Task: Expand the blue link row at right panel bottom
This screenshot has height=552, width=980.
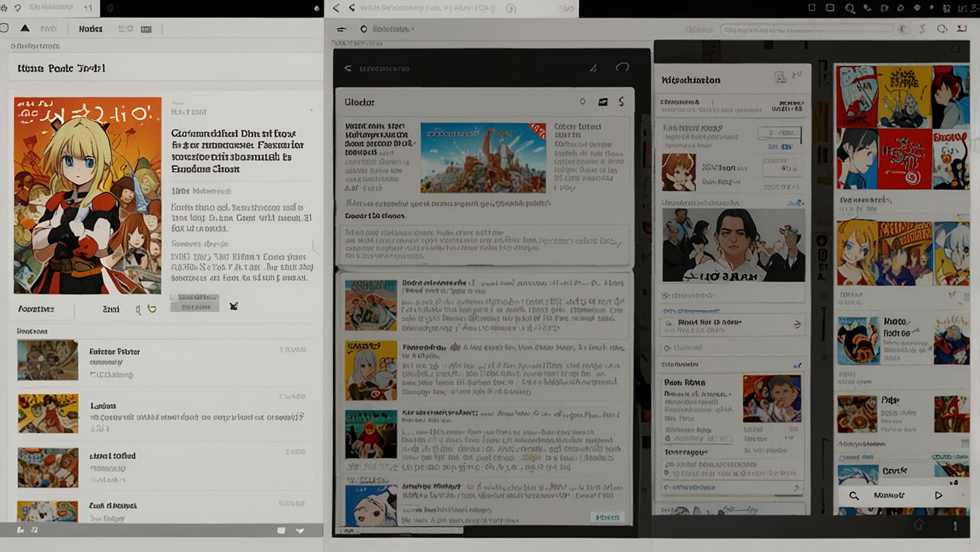Action: point(733,488)
